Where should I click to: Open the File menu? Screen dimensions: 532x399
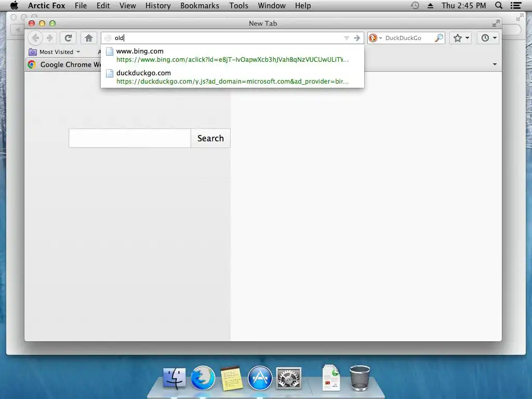coord(81,5)
